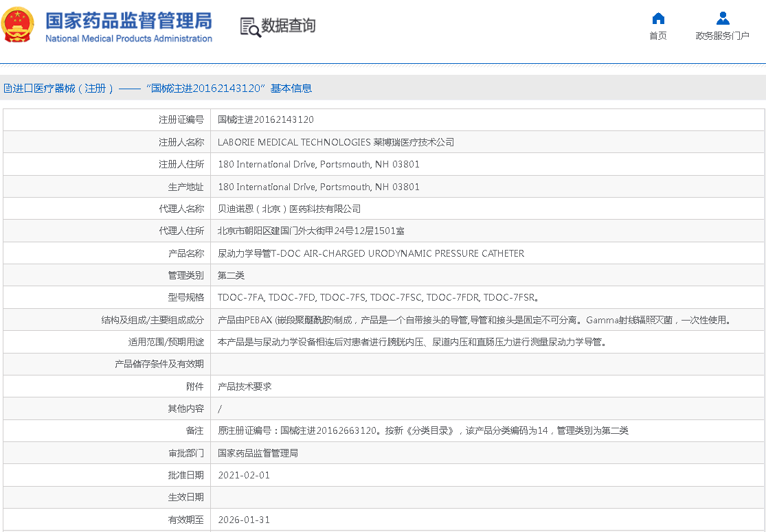Click the slash value in 其他内容 row

[x=220, y=409]
